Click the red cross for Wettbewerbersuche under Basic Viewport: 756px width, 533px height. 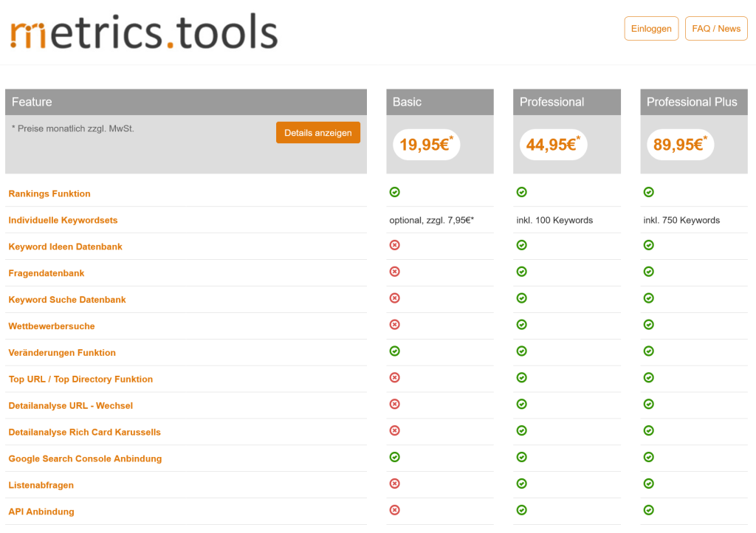coord(394,325)
